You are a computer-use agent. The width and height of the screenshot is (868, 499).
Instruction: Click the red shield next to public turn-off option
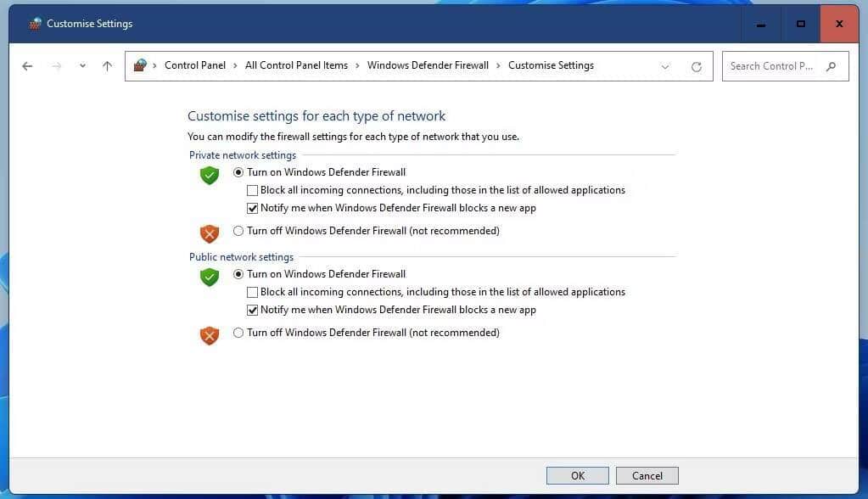click(x=209, y=334)
